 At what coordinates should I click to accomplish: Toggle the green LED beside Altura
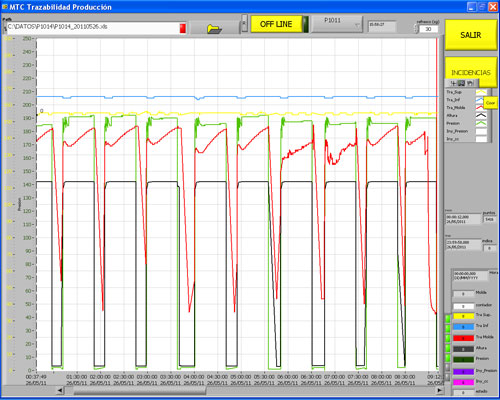point(448,348)
